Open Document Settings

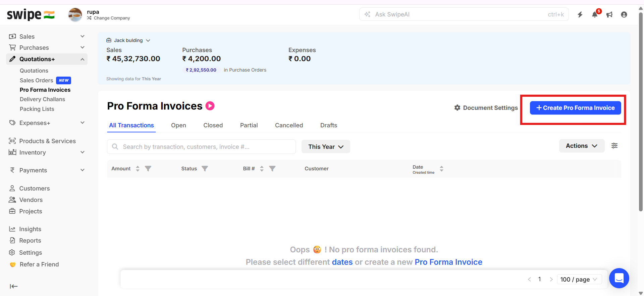[486, 108]
